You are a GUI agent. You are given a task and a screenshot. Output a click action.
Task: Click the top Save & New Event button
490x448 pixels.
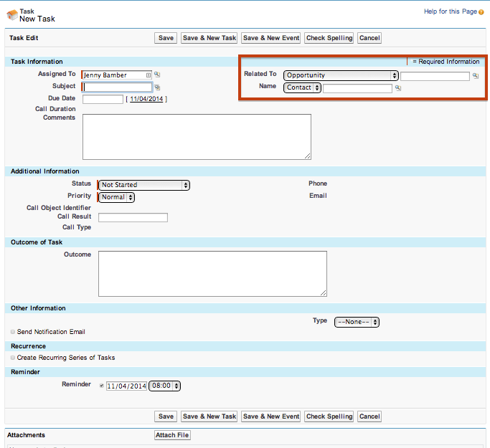click(x=271, y=38)
